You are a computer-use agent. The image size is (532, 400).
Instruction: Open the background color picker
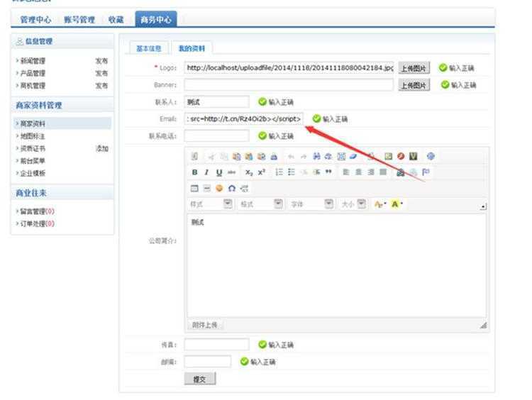click(397, 204)
